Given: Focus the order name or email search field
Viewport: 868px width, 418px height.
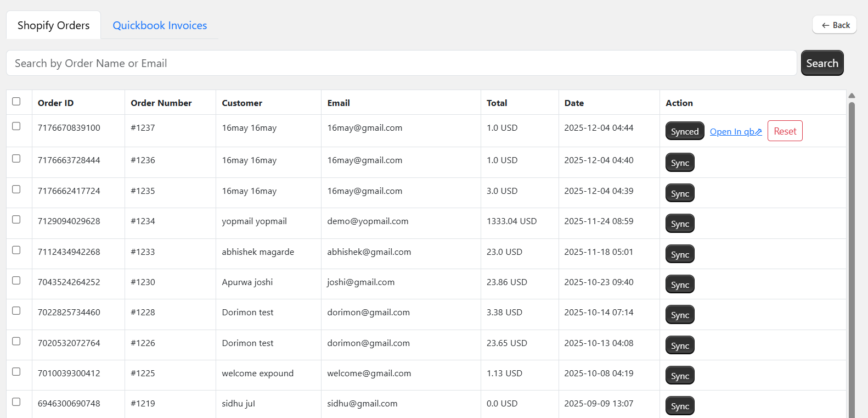Looking at the screenshot, I should point(401,63).
